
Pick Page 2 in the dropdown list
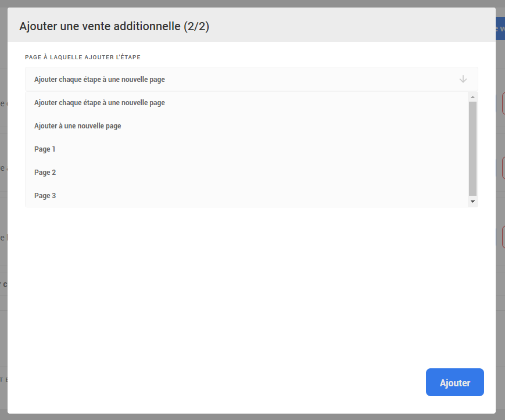point(45,173)
